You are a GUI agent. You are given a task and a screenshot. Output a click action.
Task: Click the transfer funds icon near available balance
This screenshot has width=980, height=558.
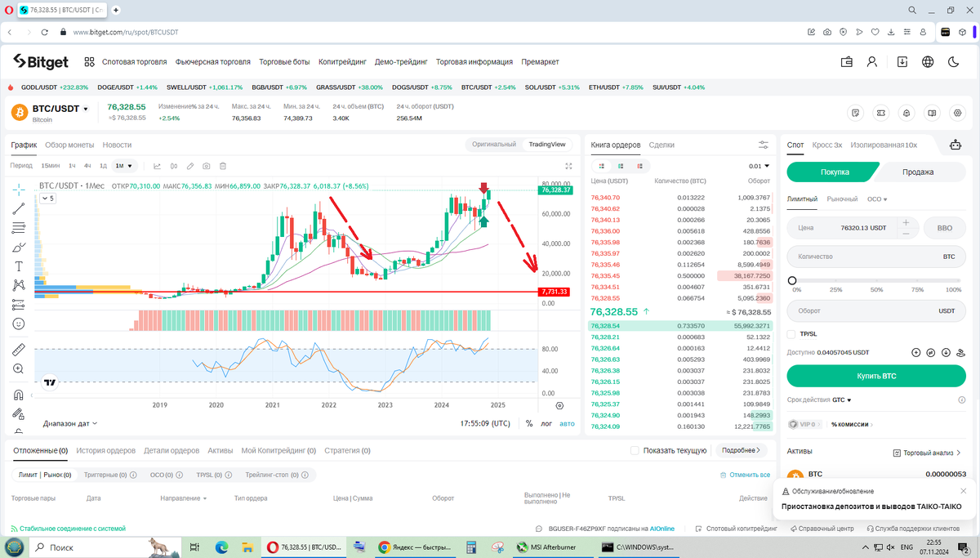click(931, 352)
